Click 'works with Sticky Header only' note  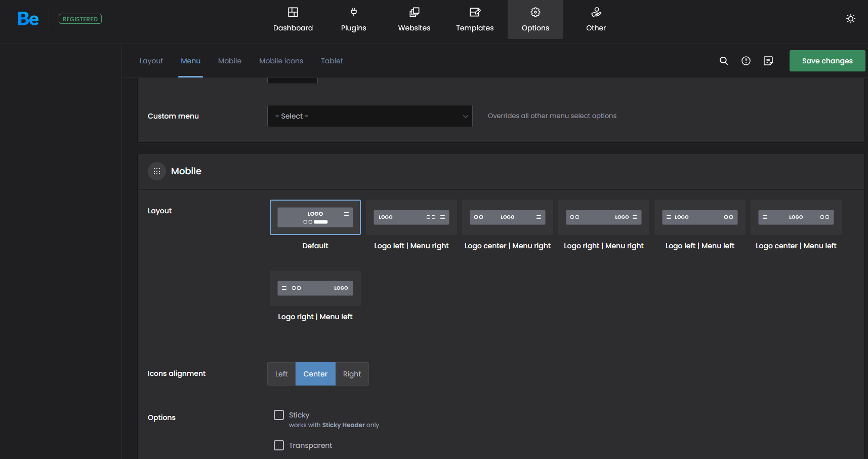[x=334, y=425]
